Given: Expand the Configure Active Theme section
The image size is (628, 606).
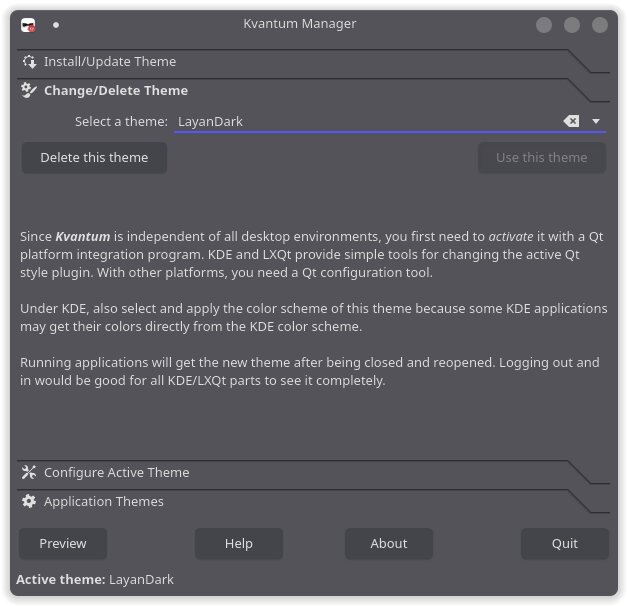Looking at the screenshot, I should click(x=116, y=473).
